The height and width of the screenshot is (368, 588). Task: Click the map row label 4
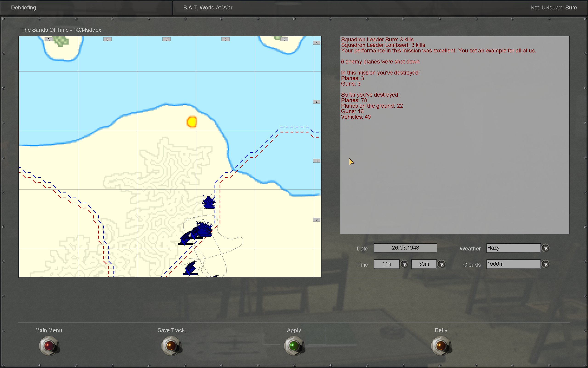317,102
